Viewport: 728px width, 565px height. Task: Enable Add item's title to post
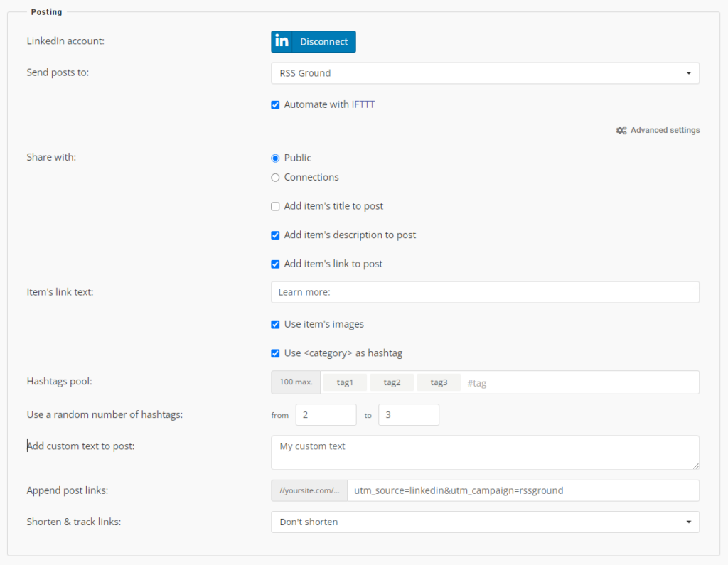pos(275,206)
